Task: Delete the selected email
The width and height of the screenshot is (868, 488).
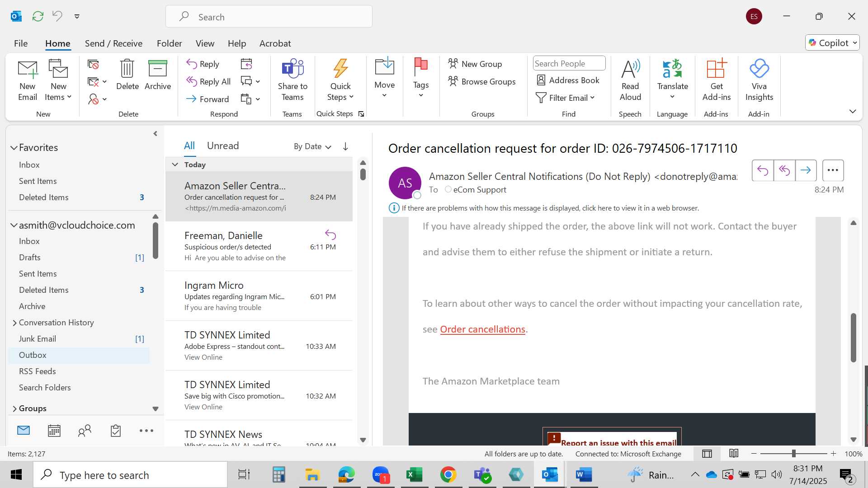Action: click(127, 75)
